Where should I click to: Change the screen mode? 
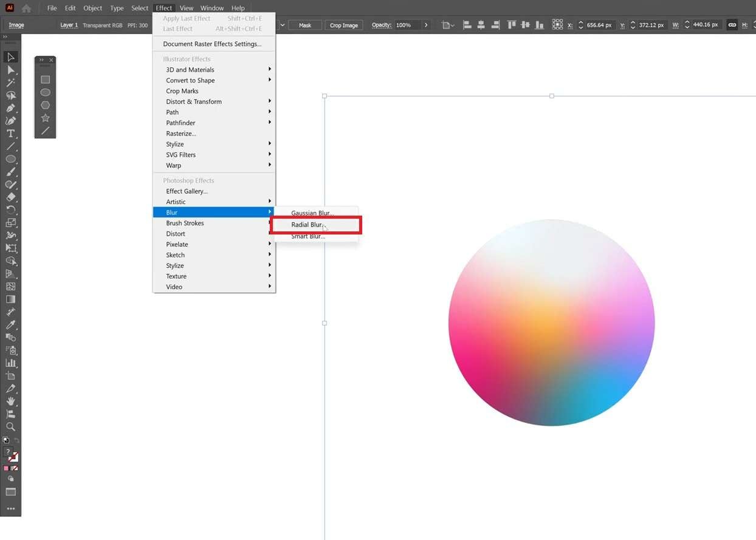(10, 492)
